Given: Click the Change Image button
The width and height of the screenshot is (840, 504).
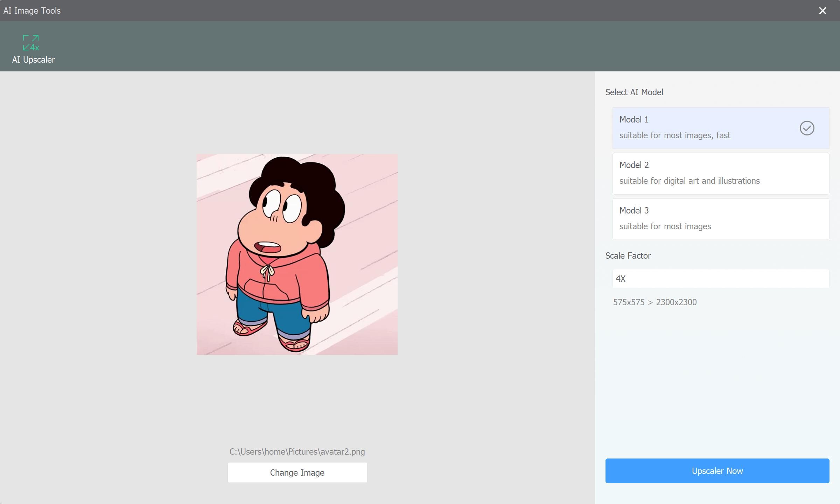Looking at the screenshot, I should pos(297,472).
